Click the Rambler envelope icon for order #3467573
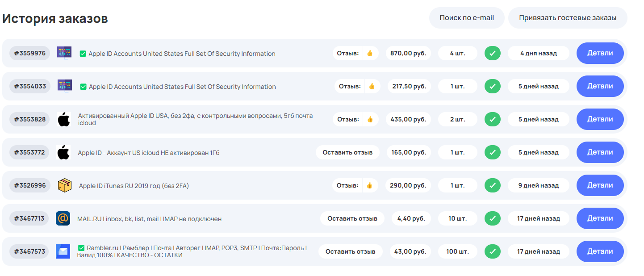This screenshot has height=276, width=644. (63, 251)
